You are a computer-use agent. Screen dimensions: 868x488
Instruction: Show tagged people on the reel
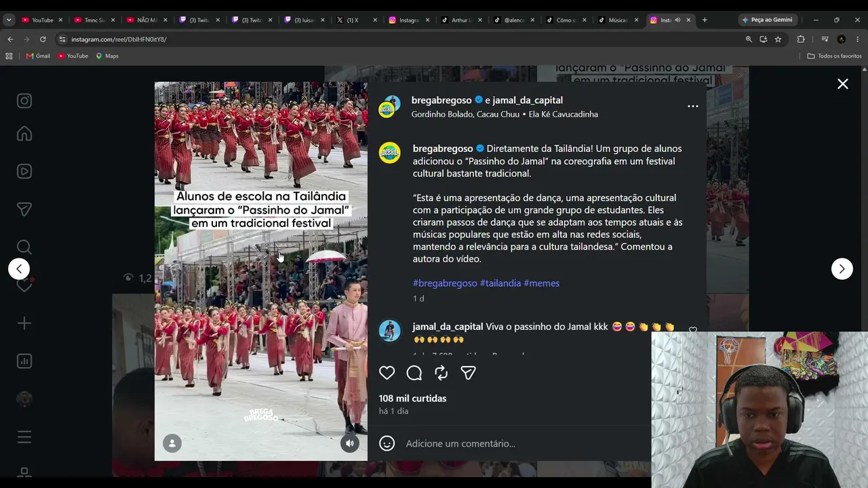(172, 444)
